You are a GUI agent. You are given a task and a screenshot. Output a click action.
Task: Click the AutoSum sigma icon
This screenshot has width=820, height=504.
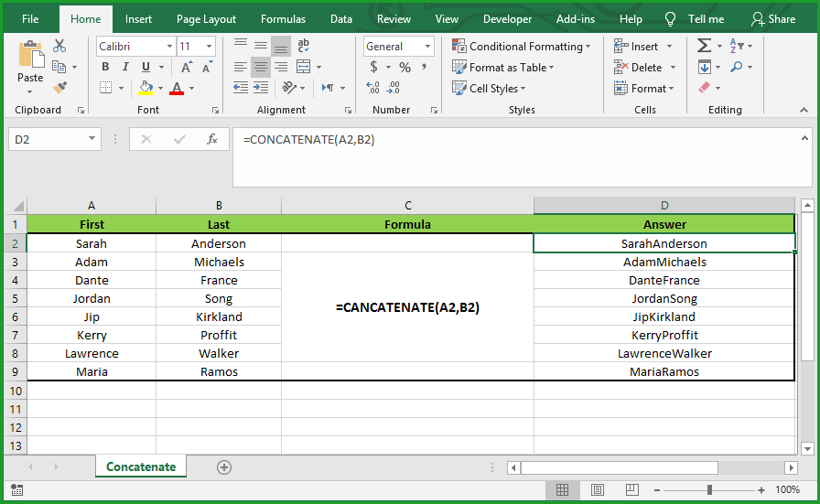[x=704, y=46]
